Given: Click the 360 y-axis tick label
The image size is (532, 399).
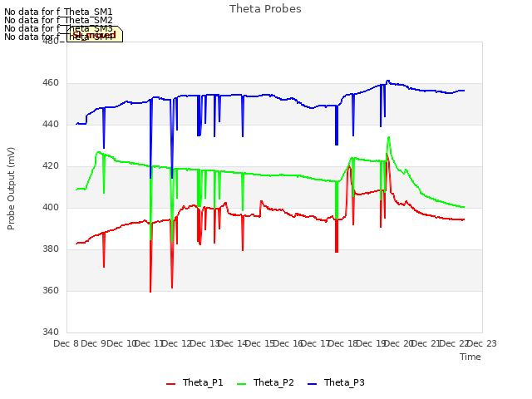Looking at the screenshot, I should tap(51, 290).
